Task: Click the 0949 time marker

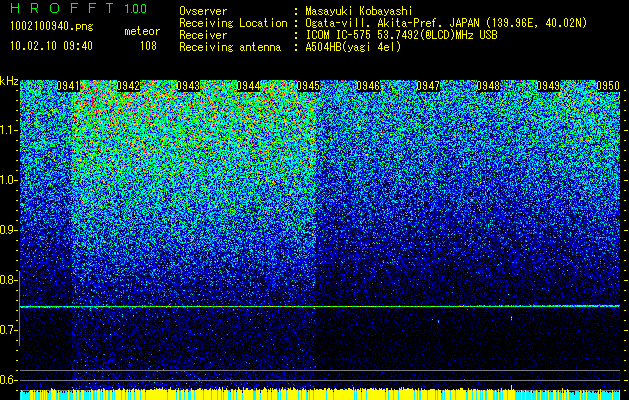Action: 548,86
